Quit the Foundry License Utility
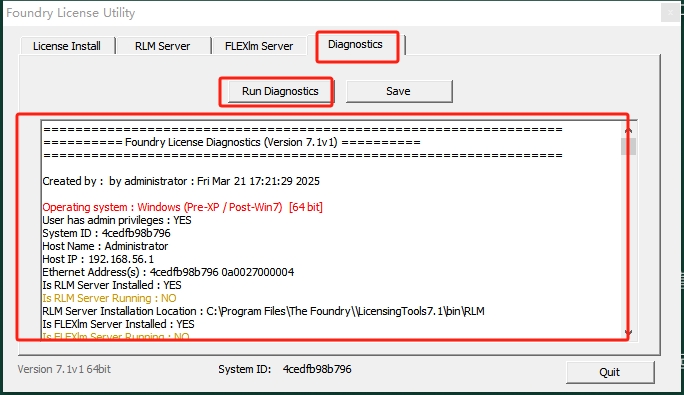 point(610,372)
